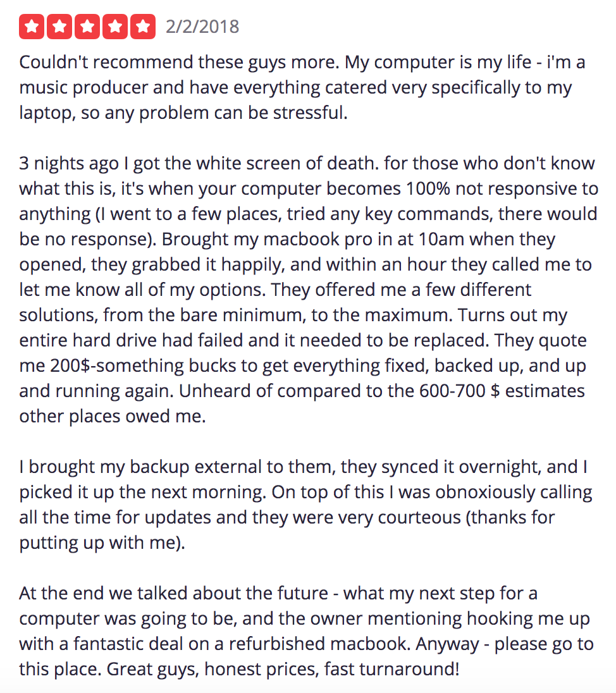Click the fourth red rating star
The width and height of the screenshot is (616, 693).
tap(115, 27)
